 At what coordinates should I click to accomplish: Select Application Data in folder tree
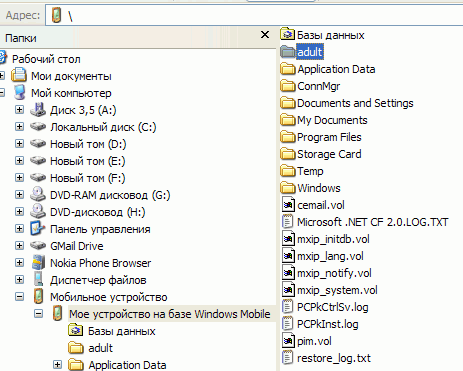pyautogui.click(x=127, y=365)
